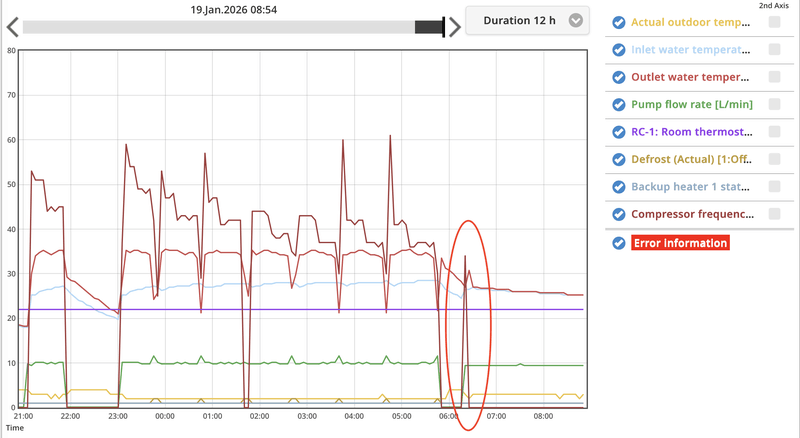Click the next time range right arrow
Viewport: 800px width, 438px height.
(455, 27)
